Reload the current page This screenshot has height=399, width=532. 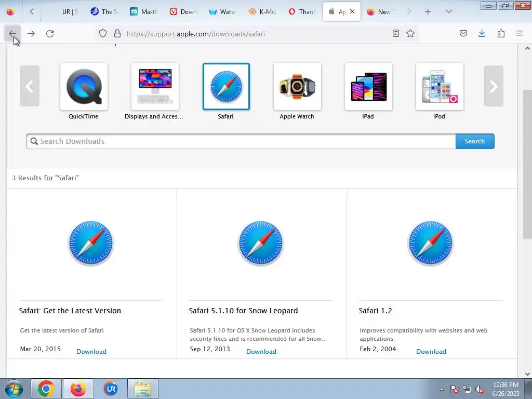(x=50, y=34)
